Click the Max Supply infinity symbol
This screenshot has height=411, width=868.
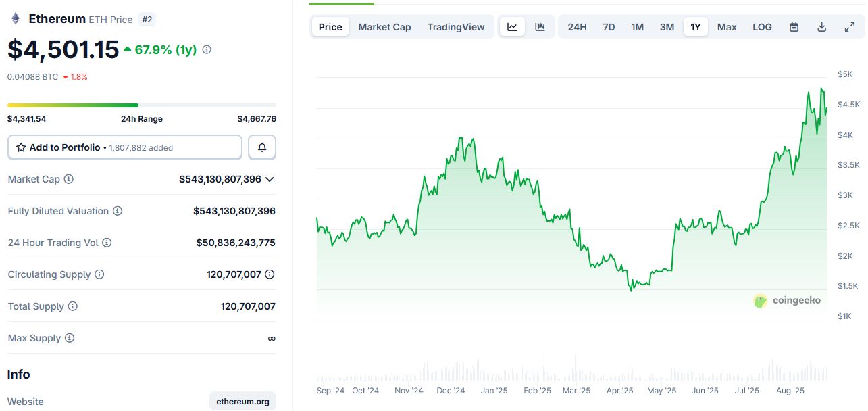pos(272,338)
